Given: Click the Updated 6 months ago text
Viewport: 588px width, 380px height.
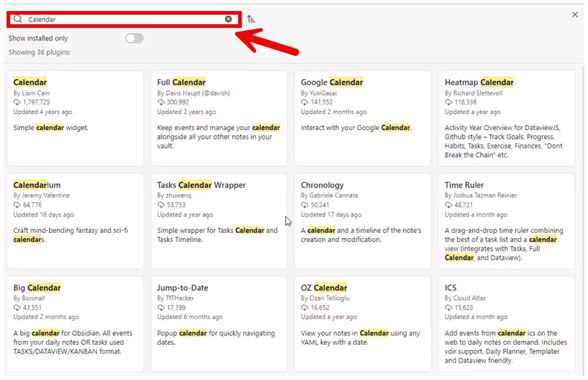Looking at the screenshot, I should 190,317.
